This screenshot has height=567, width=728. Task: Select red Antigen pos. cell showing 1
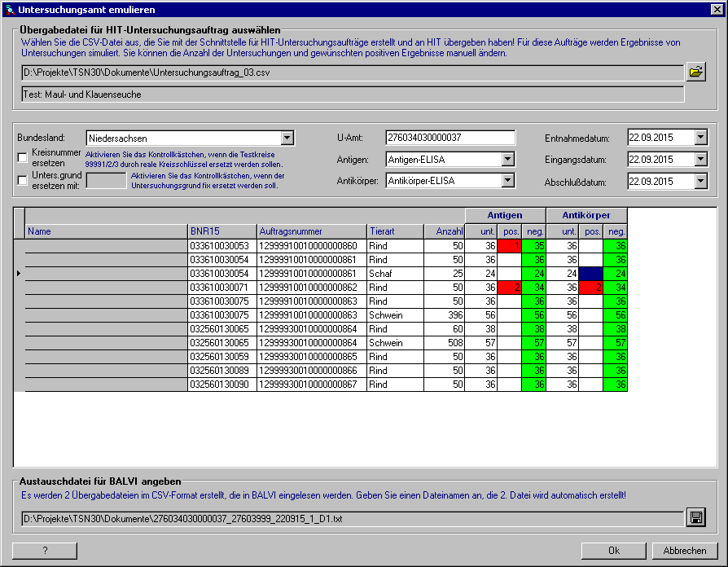pos(509,246)
